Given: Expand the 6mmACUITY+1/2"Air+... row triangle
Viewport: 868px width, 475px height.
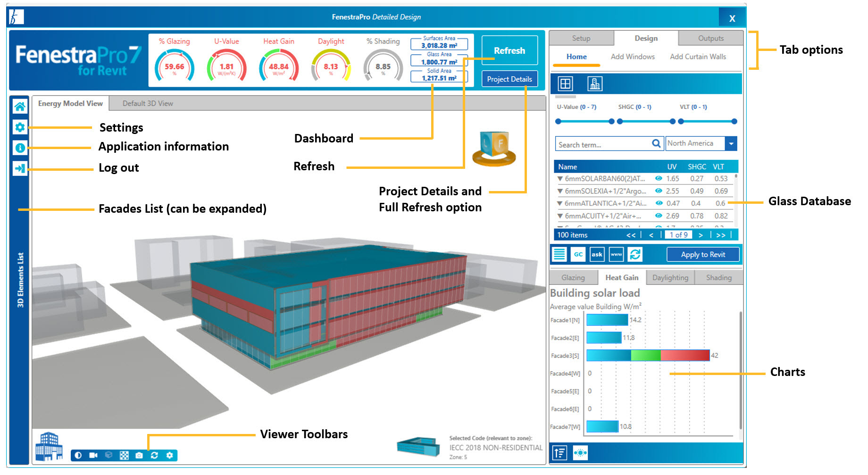Looking at the screenshot, I should [x=560, y=216].
